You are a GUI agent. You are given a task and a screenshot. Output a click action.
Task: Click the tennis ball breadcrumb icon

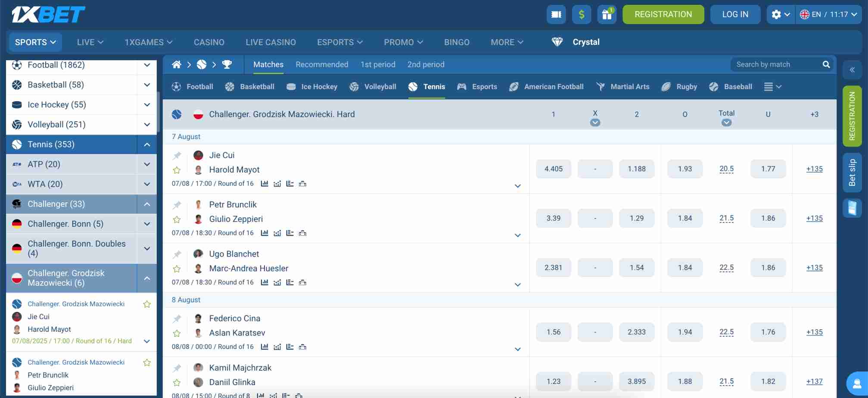click(202, 65)
